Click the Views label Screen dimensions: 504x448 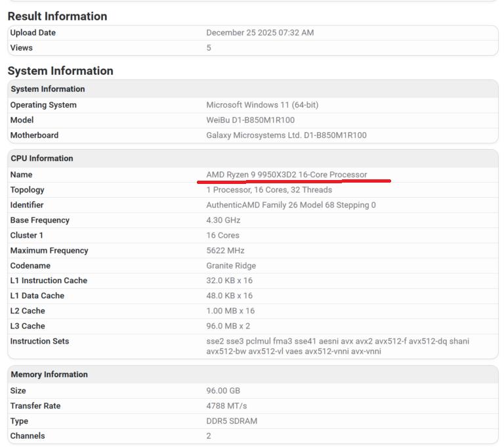(21, 48)
